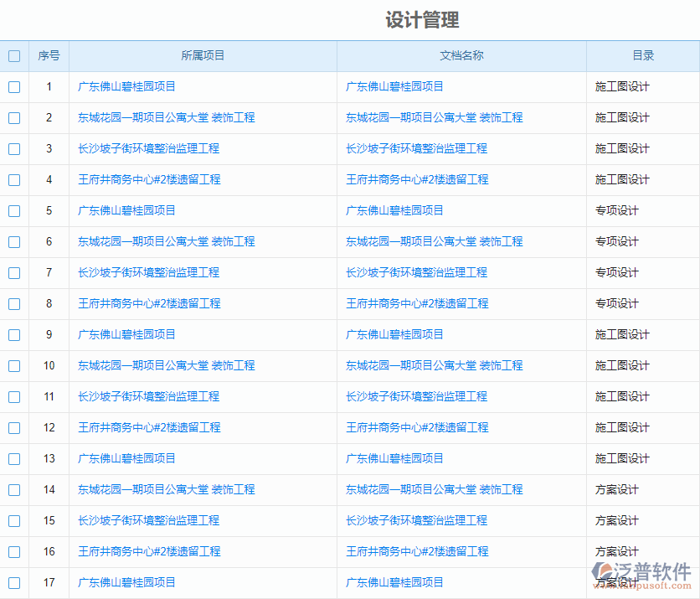Click 长沙坡子街环境整治监理工程 document link in row 11
The width and height of the screenshot is (700, 599).
(414, 396)
